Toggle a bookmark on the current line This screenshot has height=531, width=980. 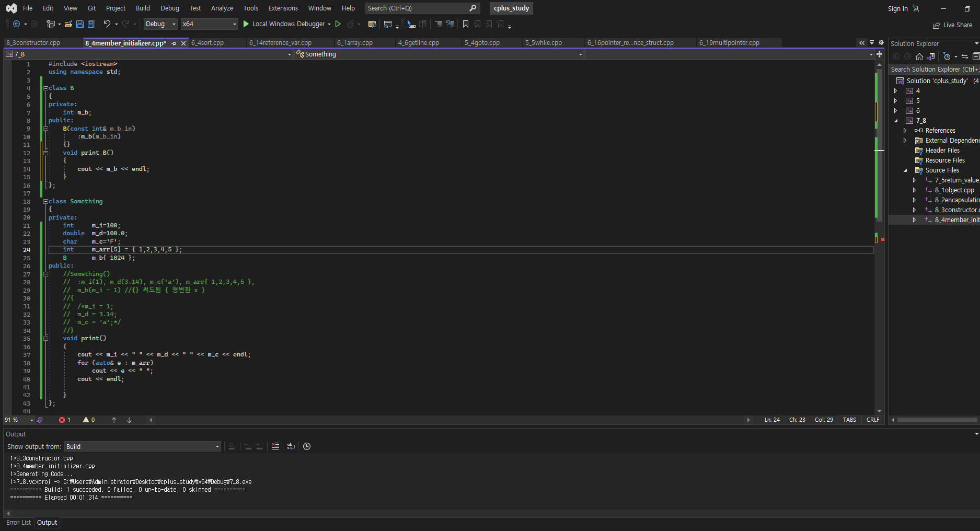(465, 24)
